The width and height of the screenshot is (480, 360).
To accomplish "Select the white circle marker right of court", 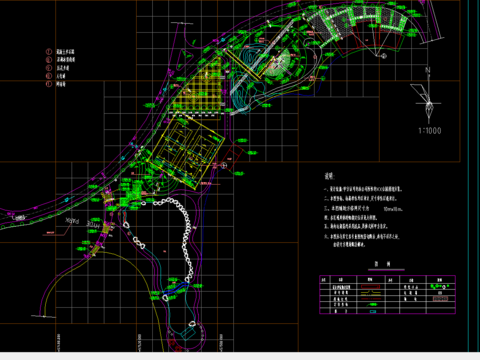I will pos(224,165).
